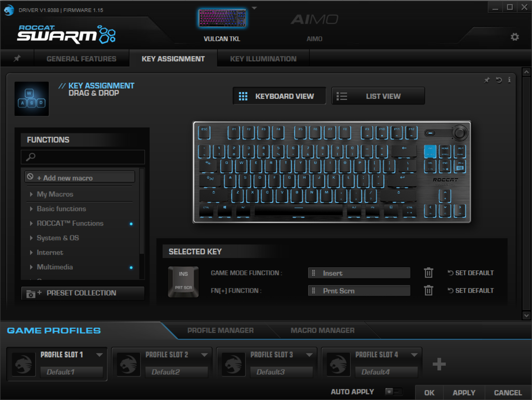Open the info icon in panel header

(509, 80)
